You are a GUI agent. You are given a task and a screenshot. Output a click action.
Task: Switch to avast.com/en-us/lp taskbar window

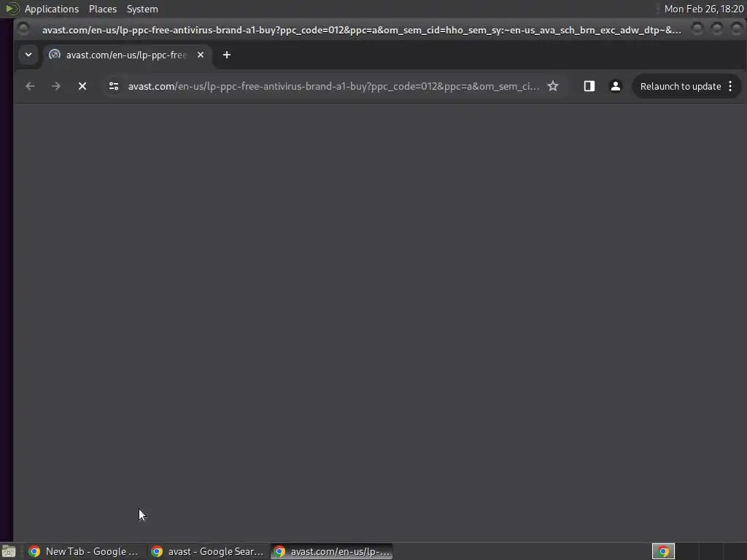(x=332, y=551)
